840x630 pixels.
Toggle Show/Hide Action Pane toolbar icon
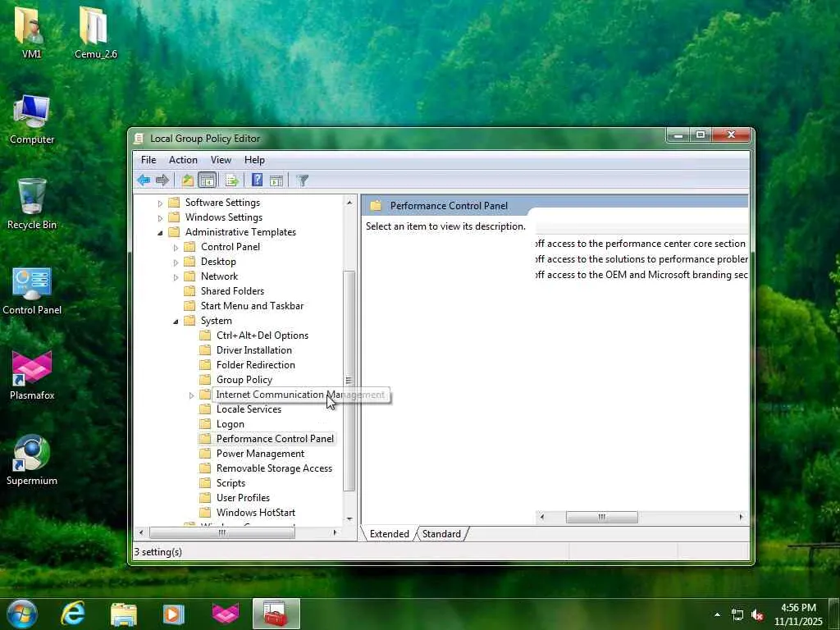coord(276,180)
